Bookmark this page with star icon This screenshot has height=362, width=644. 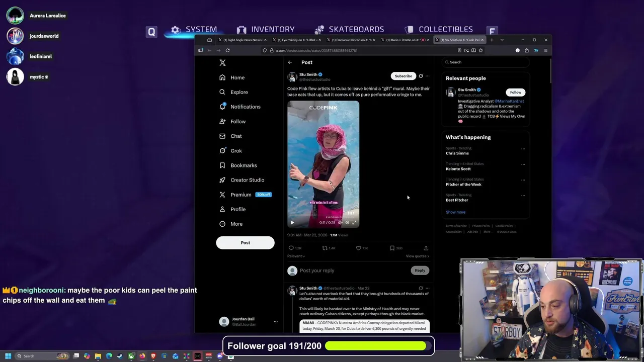coord(480,50)
